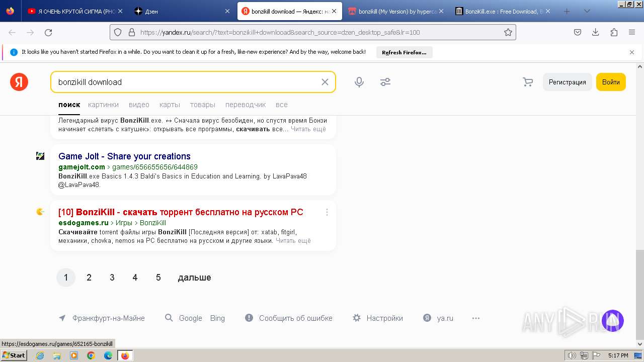Open the Firefox downloads panel
The width and height of the screenshot is (644, 362).
click(x=595, y=32)
